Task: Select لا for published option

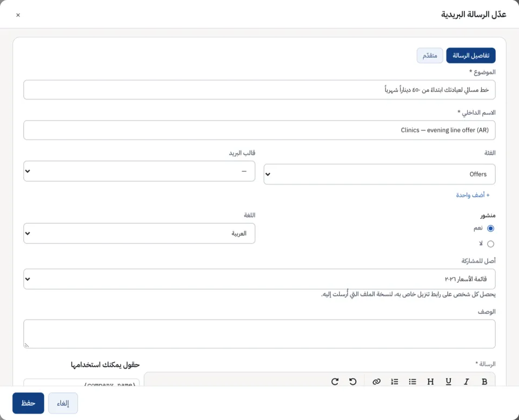Action: point(490,244)
